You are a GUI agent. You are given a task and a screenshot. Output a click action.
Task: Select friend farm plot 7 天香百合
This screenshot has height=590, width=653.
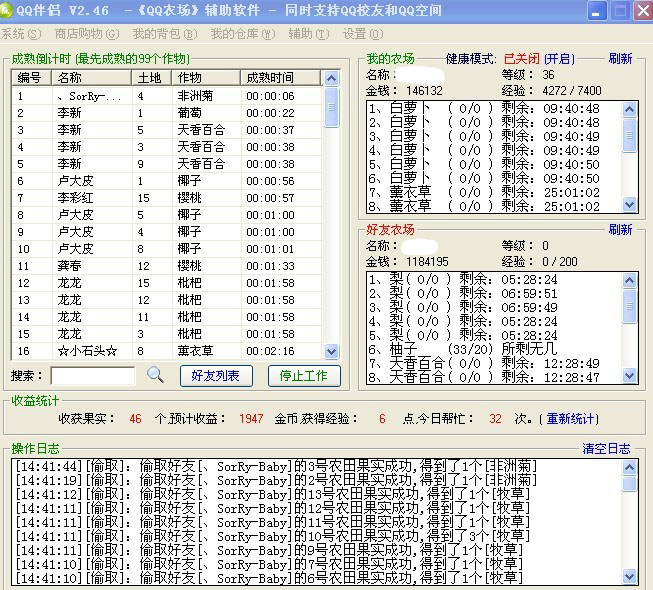(x=495, y=363)
